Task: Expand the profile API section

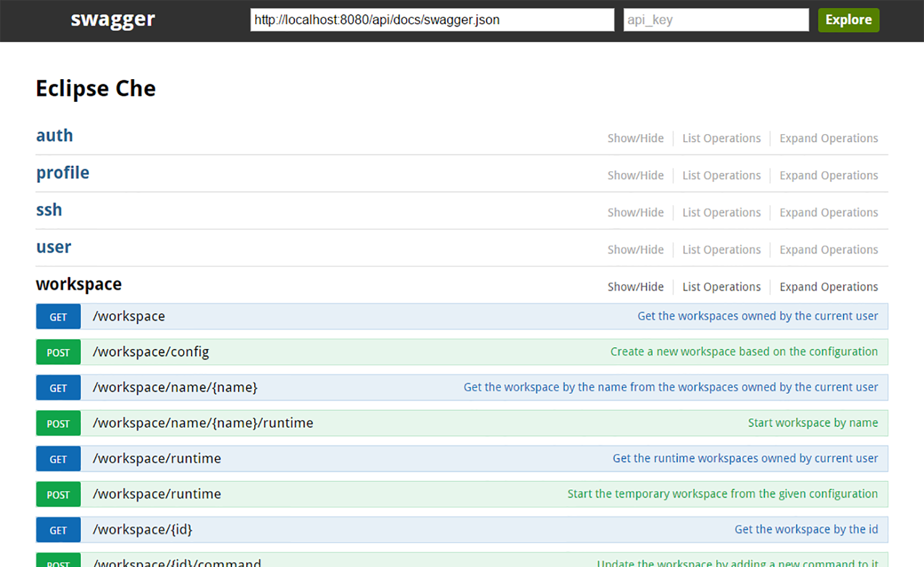Action: (x=63, y=173)
